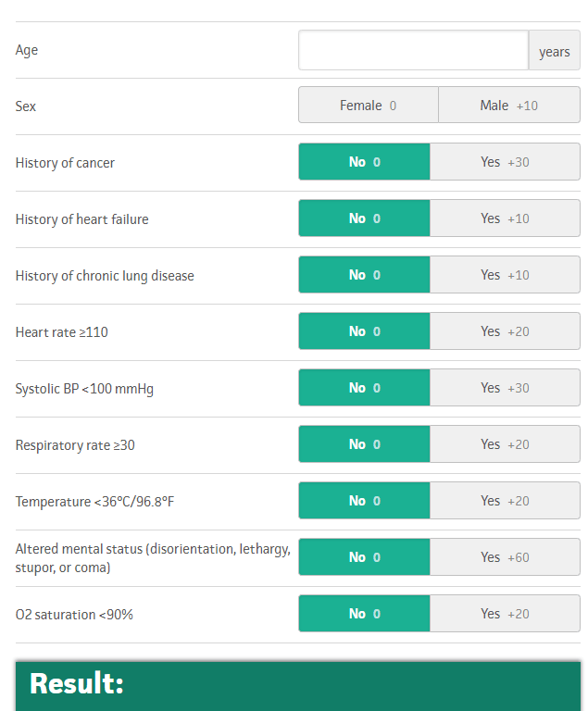Click the Age input field
Image resolution: width=588 pixels, height=711 pixels.
(x=413, y=50)
